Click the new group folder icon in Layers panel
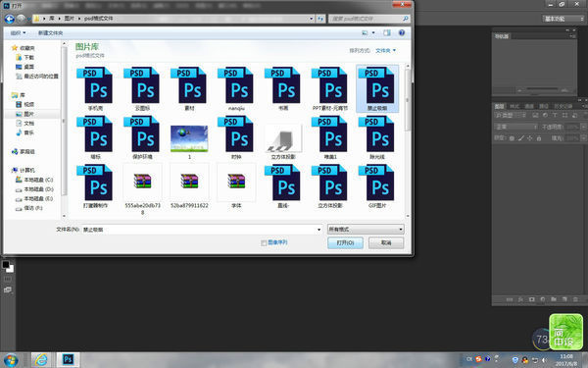 (x=554, y=299)
